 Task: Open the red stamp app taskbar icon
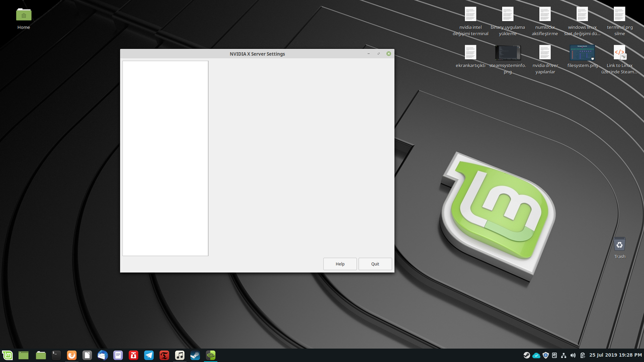click(133, 355)
